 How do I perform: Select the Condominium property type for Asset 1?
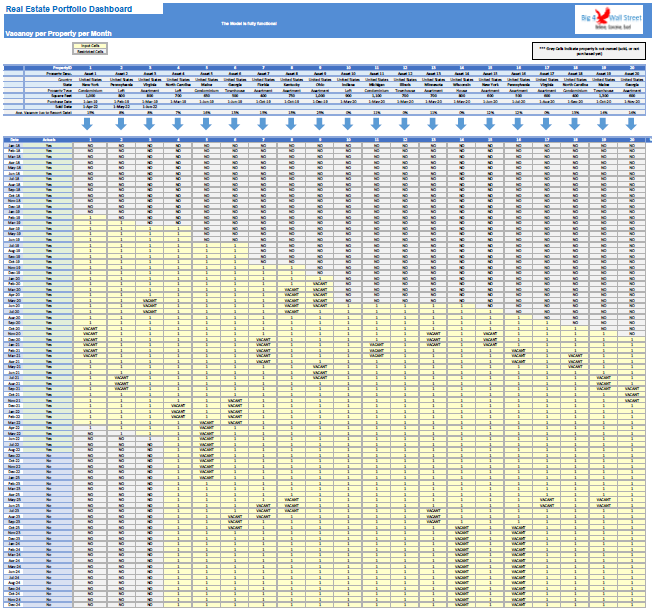[x=90, y=90]
